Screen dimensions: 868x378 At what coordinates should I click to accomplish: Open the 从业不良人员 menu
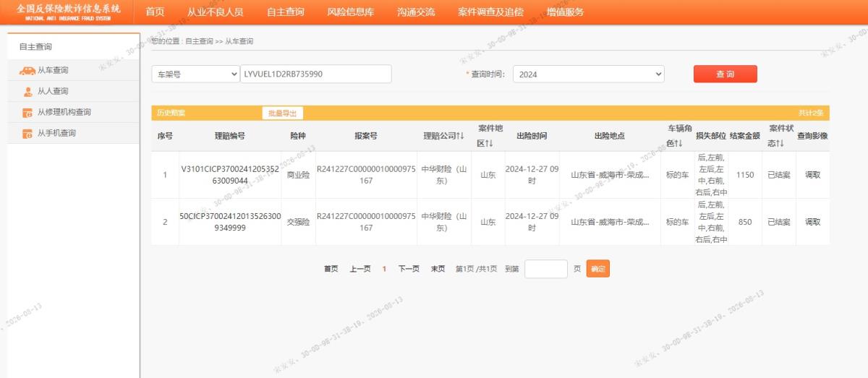[216, 12]
